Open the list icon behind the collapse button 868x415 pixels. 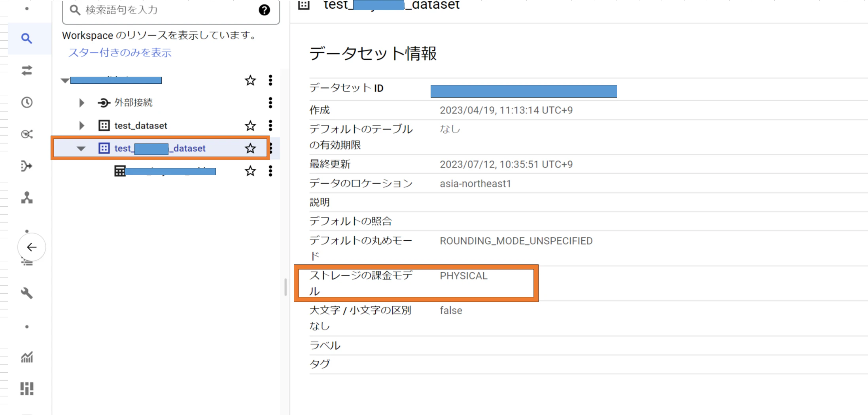coord(26,262)
